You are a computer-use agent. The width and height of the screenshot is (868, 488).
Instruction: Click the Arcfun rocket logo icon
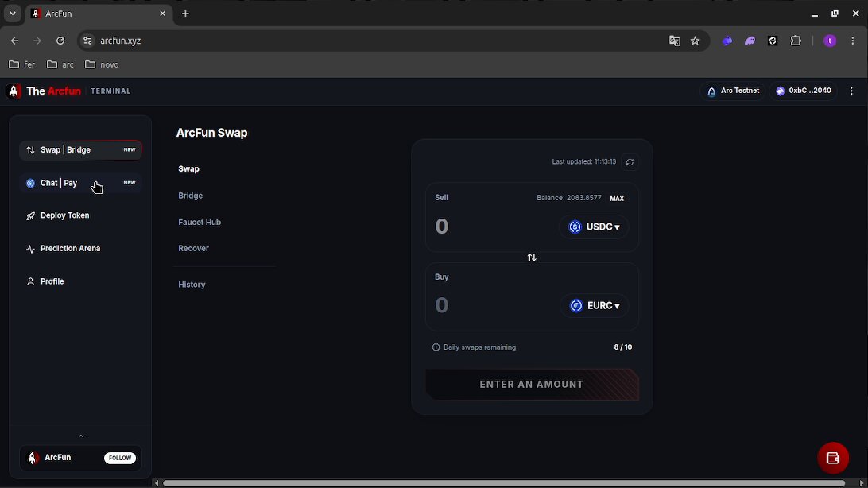(14, 91)
